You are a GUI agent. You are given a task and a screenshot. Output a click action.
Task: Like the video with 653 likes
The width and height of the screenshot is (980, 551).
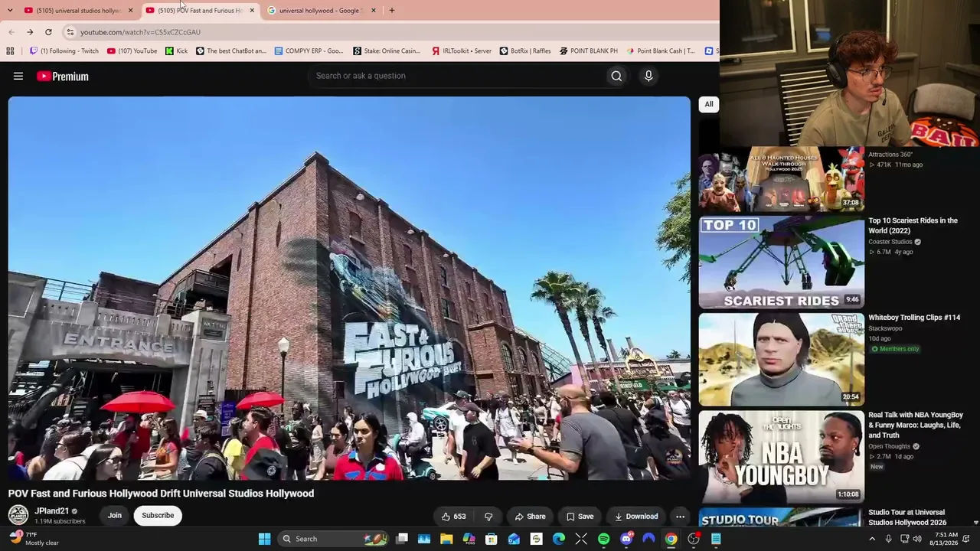pos(453,517)
